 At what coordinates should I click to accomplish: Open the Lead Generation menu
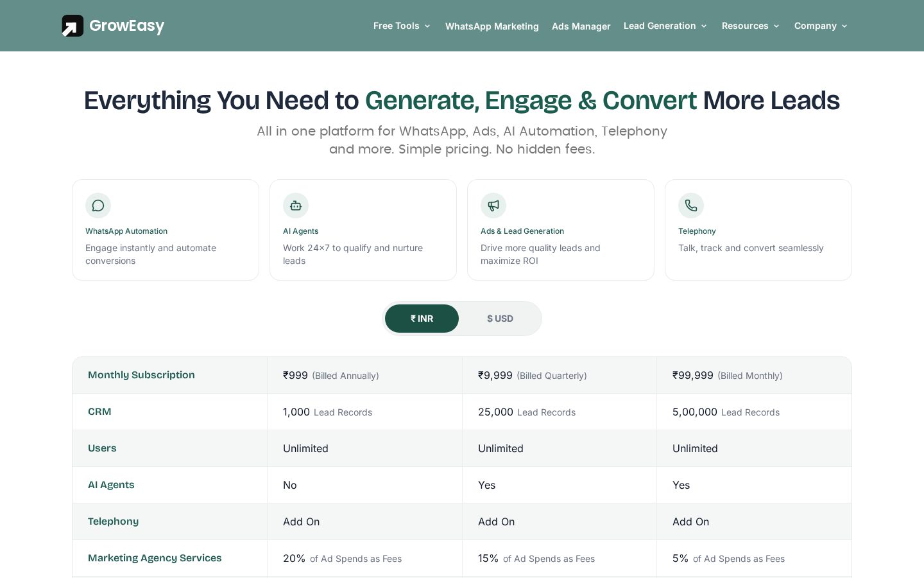(x=660, y=26)
